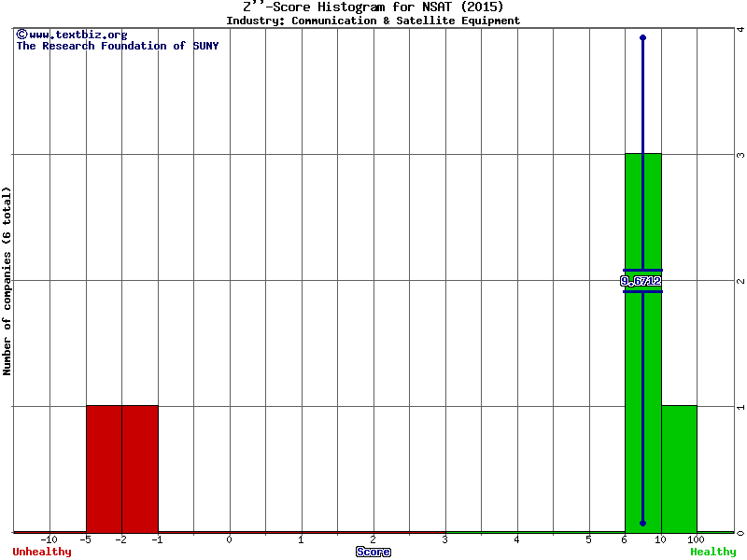Click the '0' x-axis tick label
The height and width of the screenshot is (560, 747).
tap(229, 539)
